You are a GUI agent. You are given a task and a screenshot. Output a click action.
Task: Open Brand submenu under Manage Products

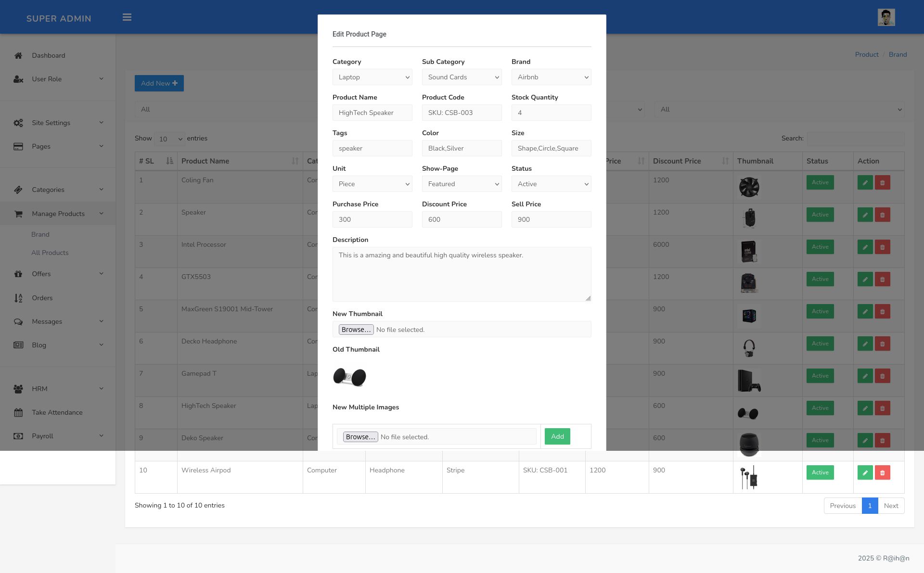click(x=40, y=235)
